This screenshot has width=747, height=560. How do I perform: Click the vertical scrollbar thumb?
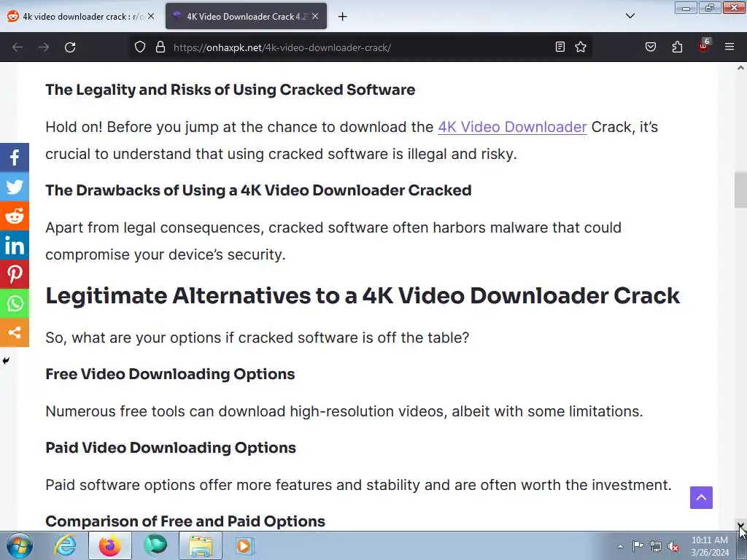(740, 190)
